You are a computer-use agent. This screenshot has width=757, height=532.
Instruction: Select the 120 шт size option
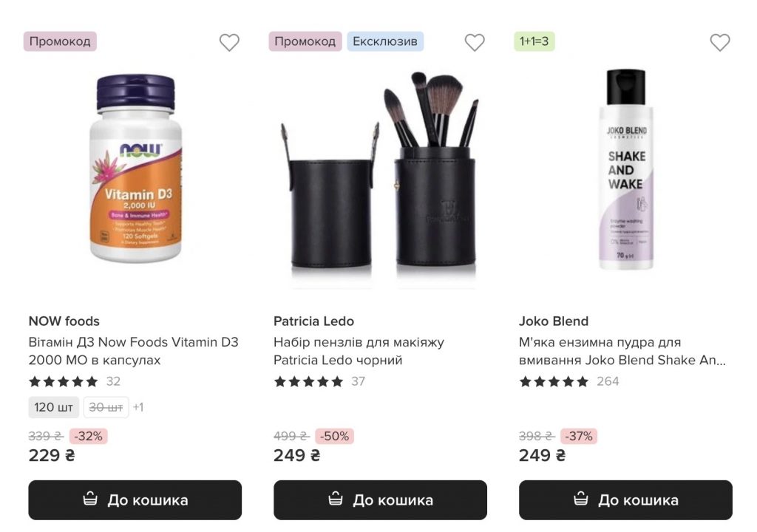(x=54, y=407)
